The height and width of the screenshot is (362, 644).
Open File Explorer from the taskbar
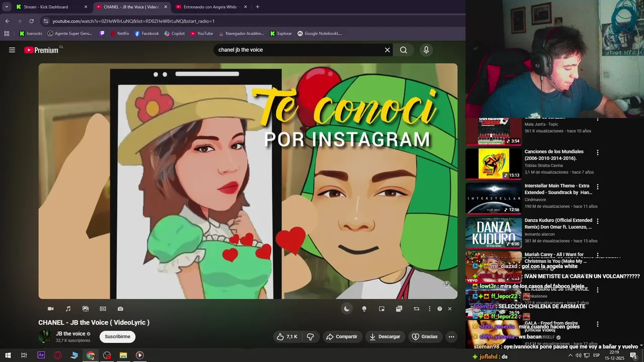point(123,355)
